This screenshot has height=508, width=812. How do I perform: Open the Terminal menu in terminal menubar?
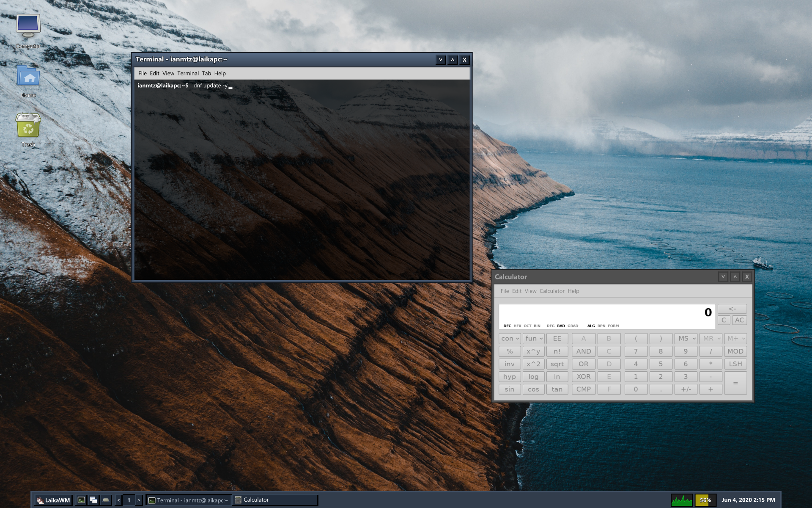click(x=188, y=73)
